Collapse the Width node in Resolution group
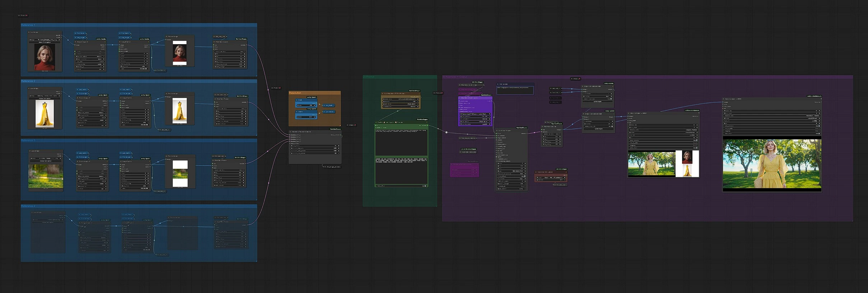The image size is (868, 293). [297, 100]
